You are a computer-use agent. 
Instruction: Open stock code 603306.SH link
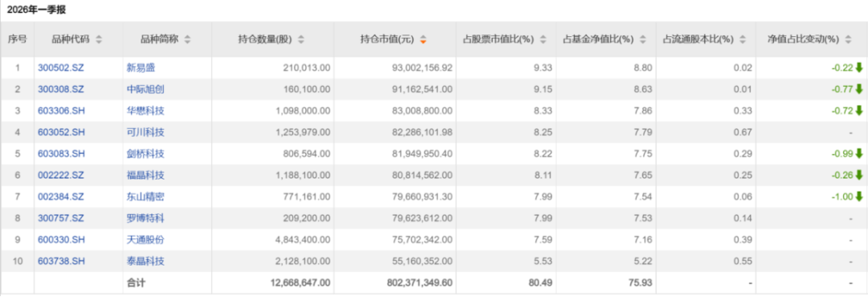(61, 111)
